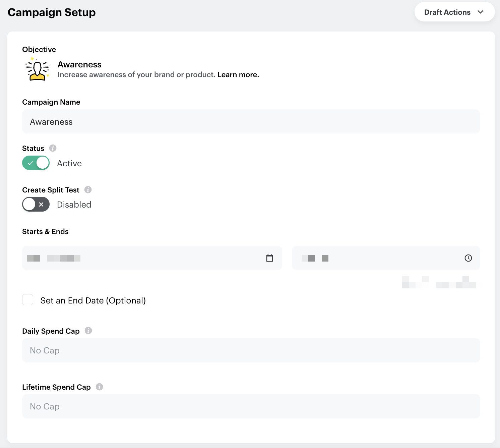Click the Campaign Name input field
This screenshot has height=448, width=500.
[251, 121]
